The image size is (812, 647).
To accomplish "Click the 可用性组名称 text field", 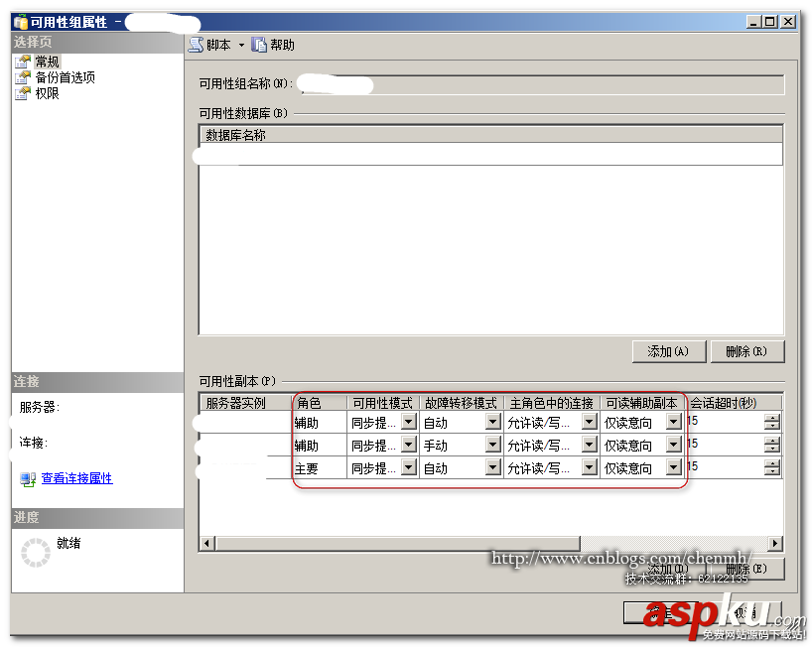I will click(543, 85).
